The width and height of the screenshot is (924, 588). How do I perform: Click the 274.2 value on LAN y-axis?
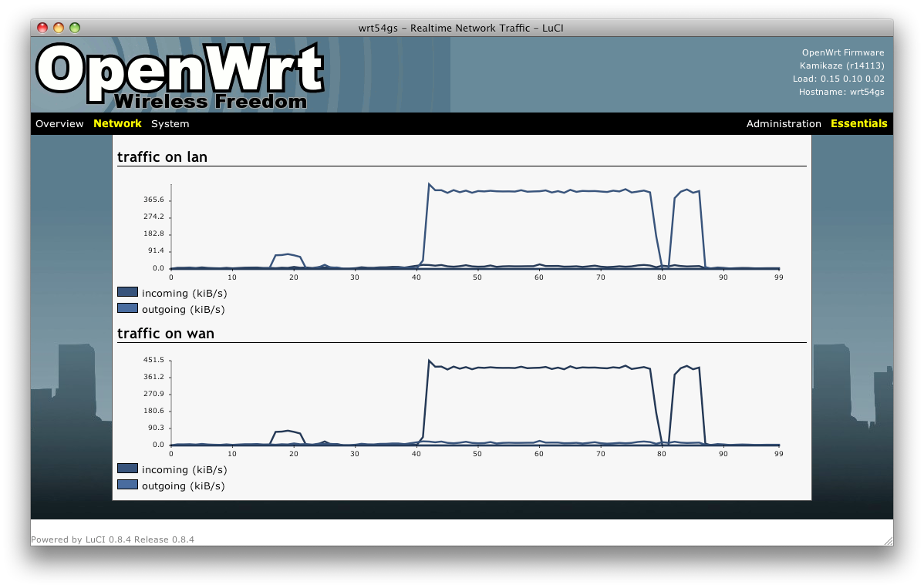(153, 217)
